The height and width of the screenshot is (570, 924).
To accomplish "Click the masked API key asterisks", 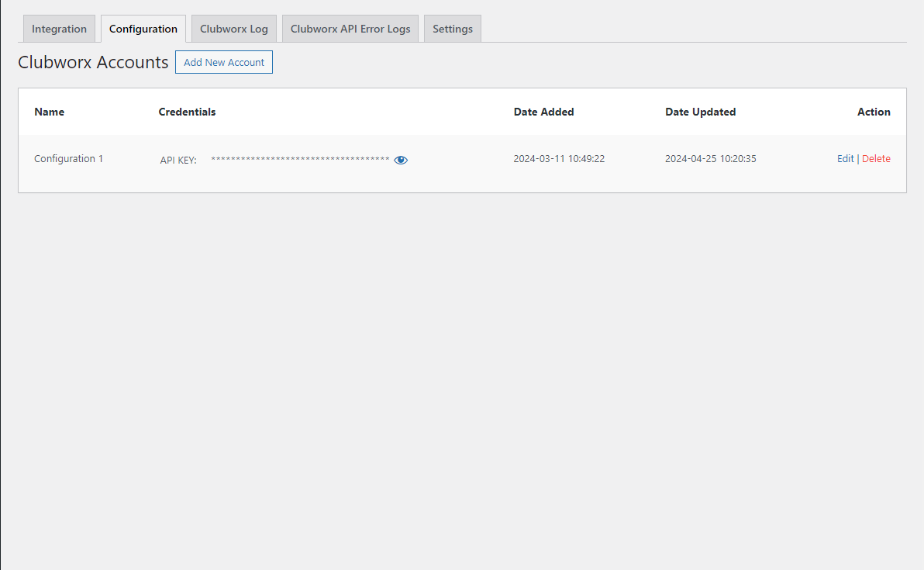I will [300, 159].
